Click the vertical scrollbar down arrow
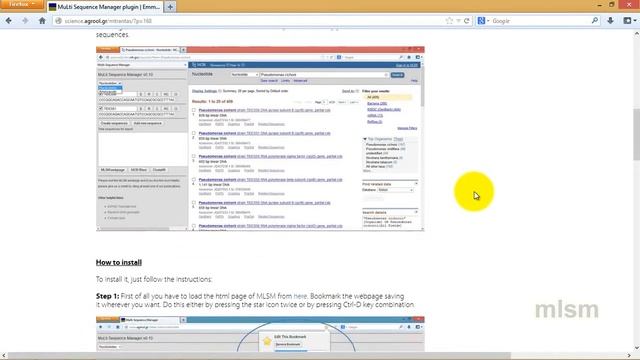640x360 pixels. coord(636,348)
